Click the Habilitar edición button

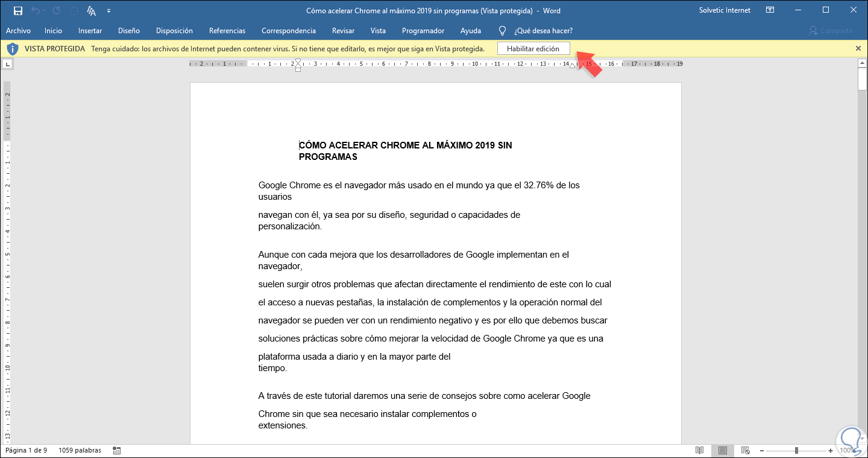(x=533, y=49)
